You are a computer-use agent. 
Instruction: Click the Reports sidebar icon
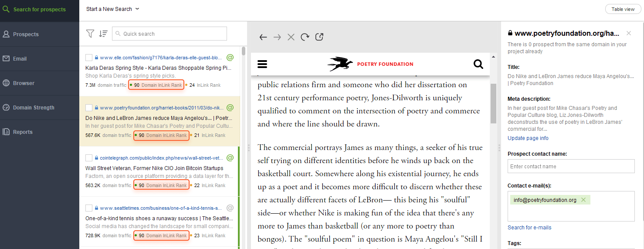(x=6, y=132)
